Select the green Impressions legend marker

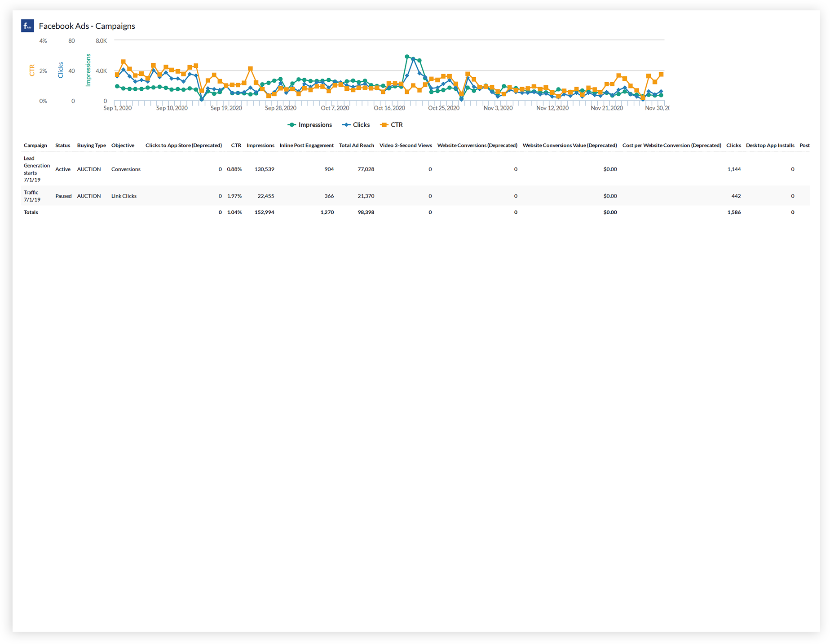pos(291,125)
